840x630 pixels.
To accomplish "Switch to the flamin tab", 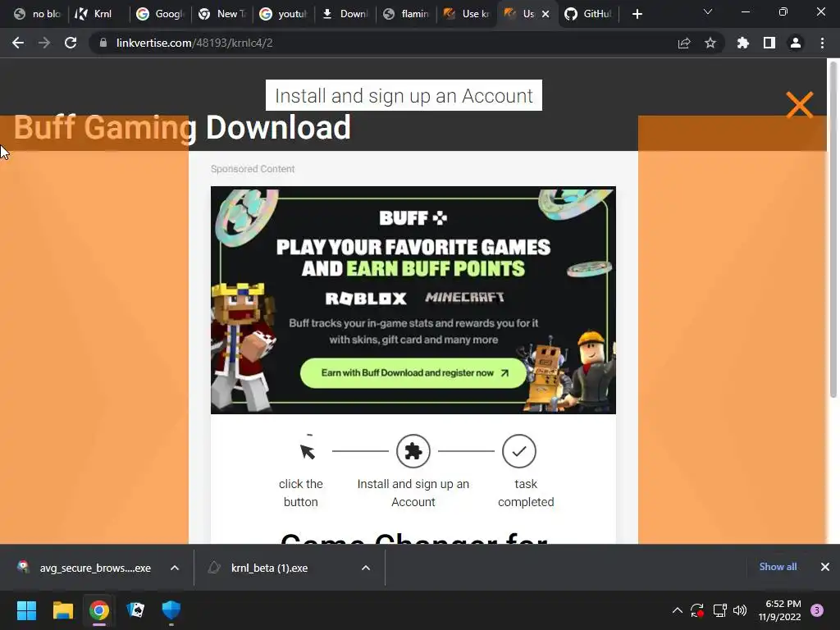I will click(406, 14).
